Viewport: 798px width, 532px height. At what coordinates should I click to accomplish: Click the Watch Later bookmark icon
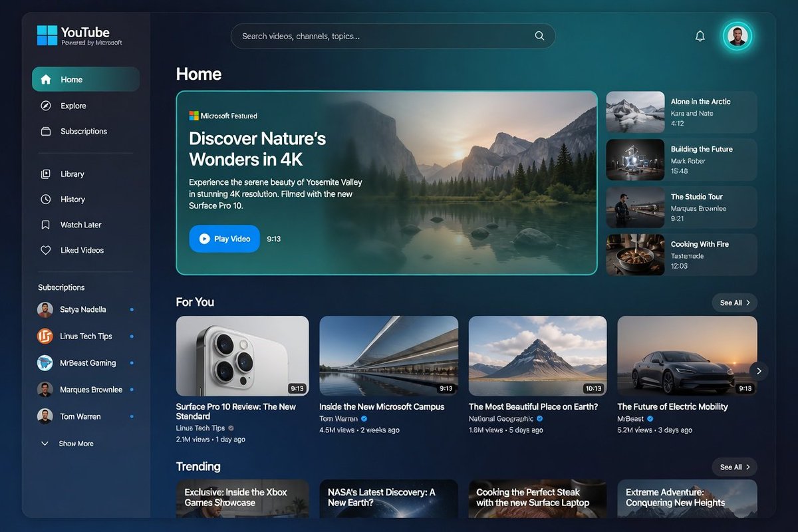46,225
